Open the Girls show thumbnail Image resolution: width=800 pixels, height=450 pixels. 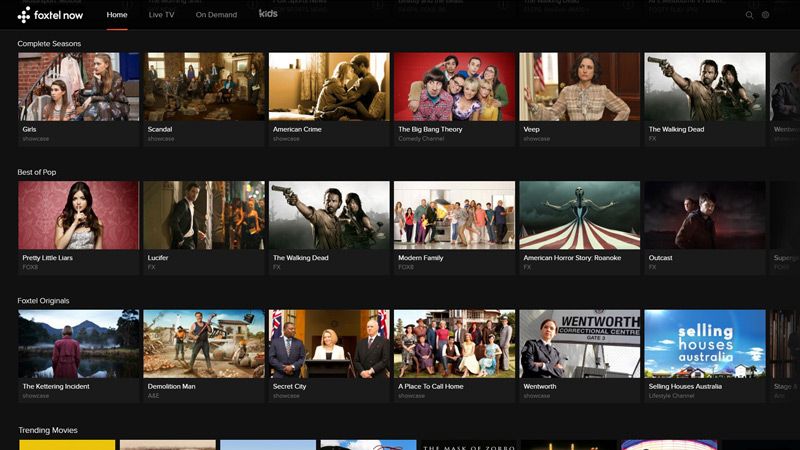point(79,87)
